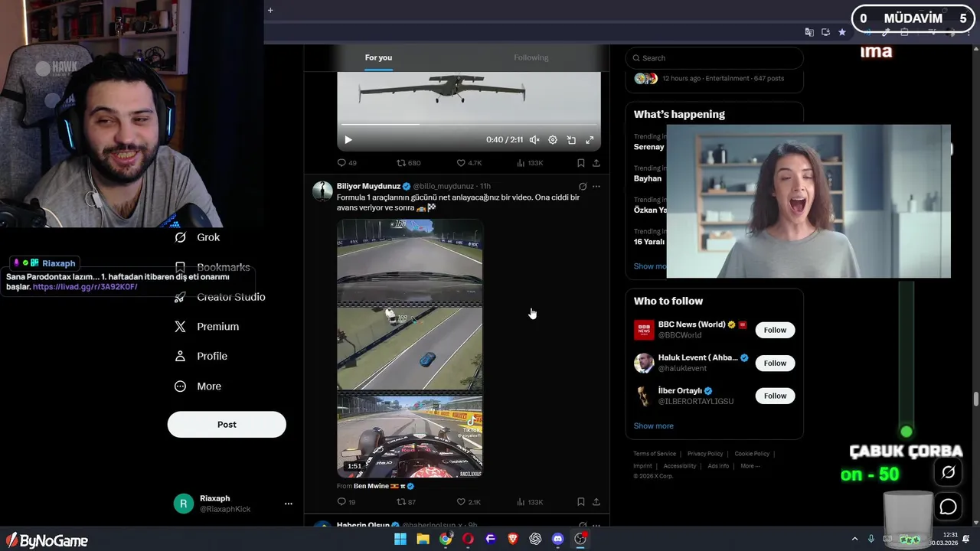Viewport: 980px width, 551px height.
Task: Open ChatGPT from the taskbar
Action: [x=535, y=540]
